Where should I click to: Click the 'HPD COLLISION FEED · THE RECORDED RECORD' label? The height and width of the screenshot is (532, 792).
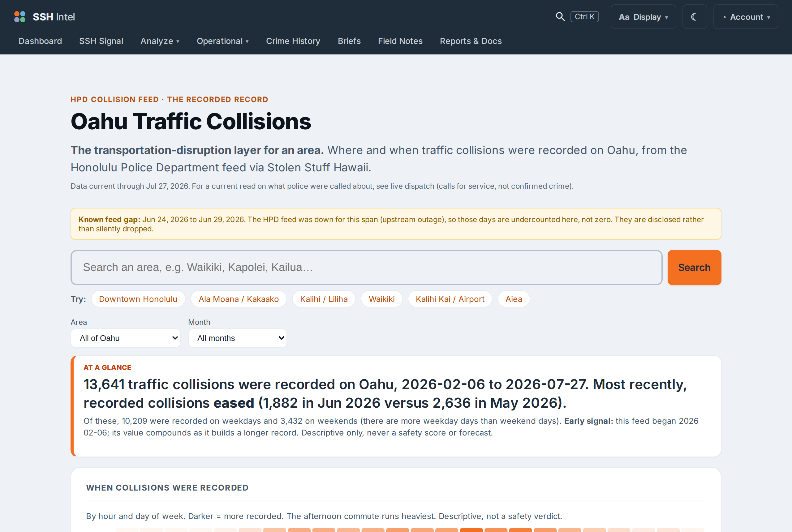[x=169, y=99]
